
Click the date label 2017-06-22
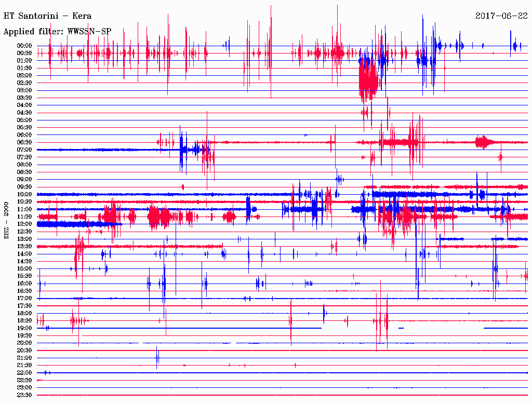click(501, 16)
